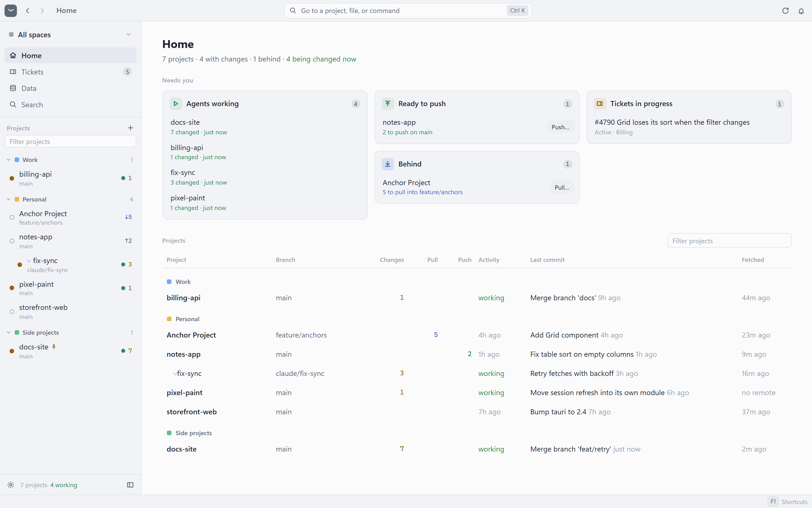Viewport: 812px width, 508px height.
Task: Open settings gear in sidebar footer
Action: pyautogui.click(x=11, y=485)
